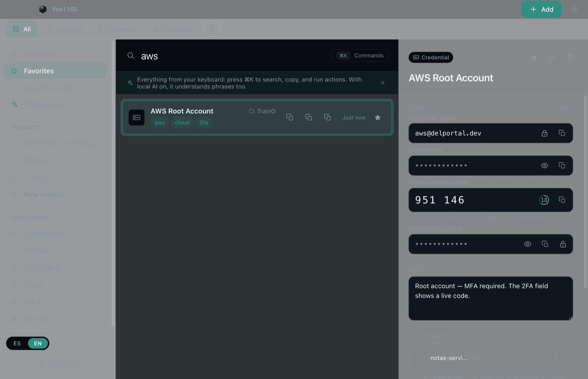Open the ⌘K Commands palette button
588x379 pixels.
pyautogui.click(x=360, y=56)
